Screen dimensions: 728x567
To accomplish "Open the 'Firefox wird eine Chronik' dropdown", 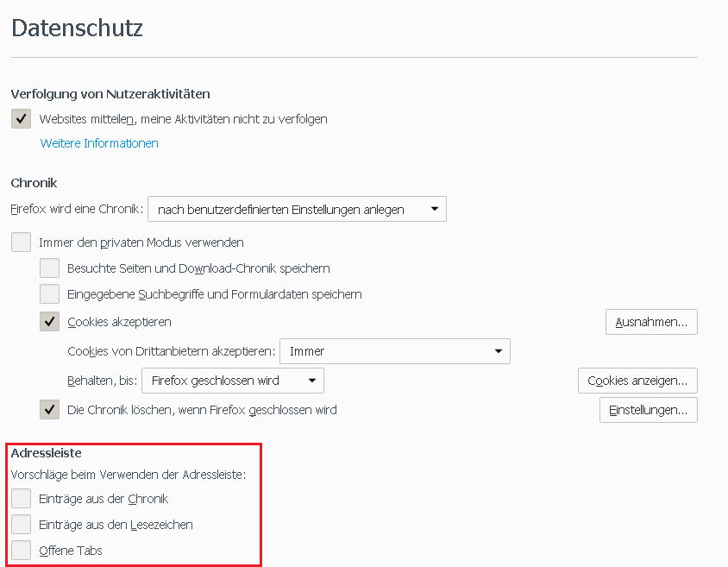I will pos(297,209).
